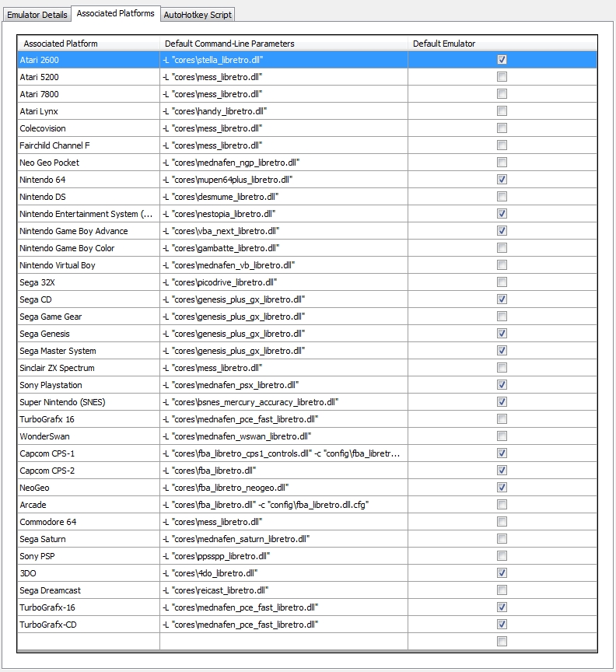Select the Associated Platforms tab
This screenshot has height=672, width=616.
coord(115,13)
